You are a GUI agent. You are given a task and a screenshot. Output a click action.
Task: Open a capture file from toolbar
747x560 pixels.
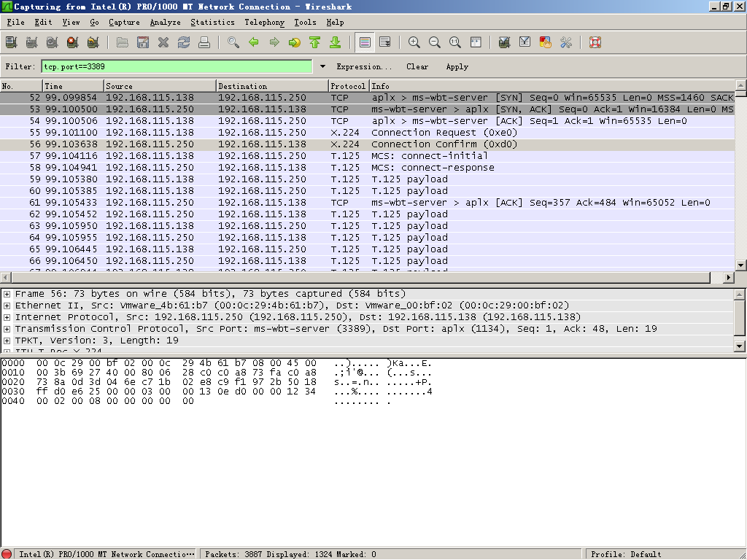coord(123,42)
